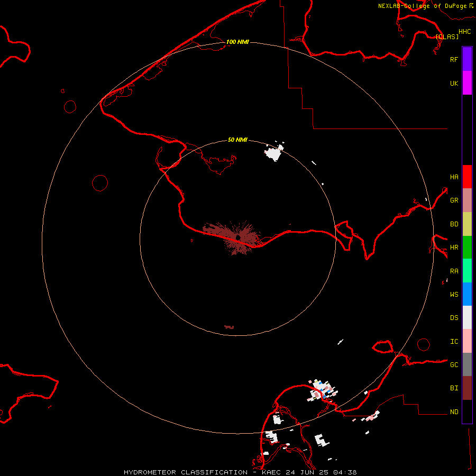The image size is (476, 476).
Task: Click the BI legend label
Action: (x=454, y=388)
